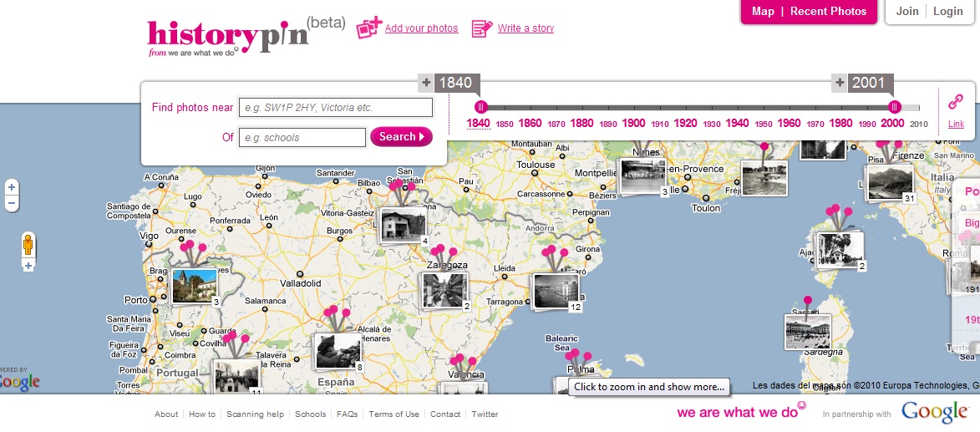The image size is (980, 432).
Task: Switch to the Map tab
Action: pos(763,11)
